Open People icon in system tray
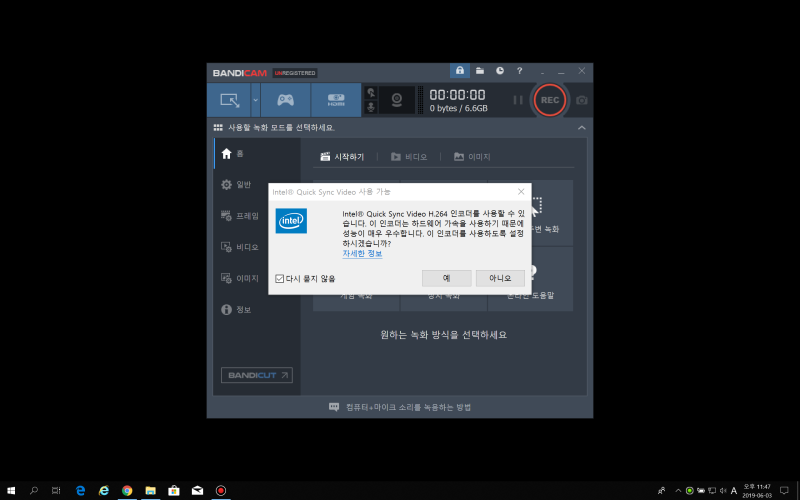This screenshot has height=500, width=800. 662,491
